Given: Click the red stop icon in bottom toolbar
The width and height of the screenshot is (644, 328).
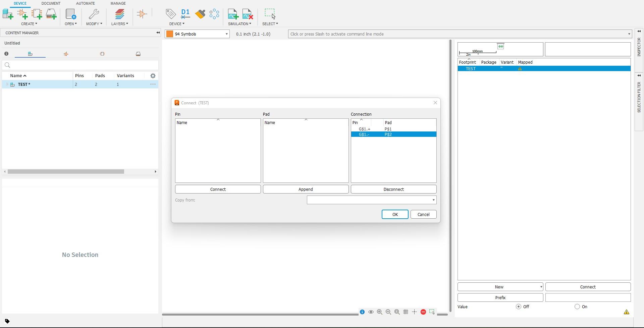Looking at the screenshot, I should coord(423,312).
